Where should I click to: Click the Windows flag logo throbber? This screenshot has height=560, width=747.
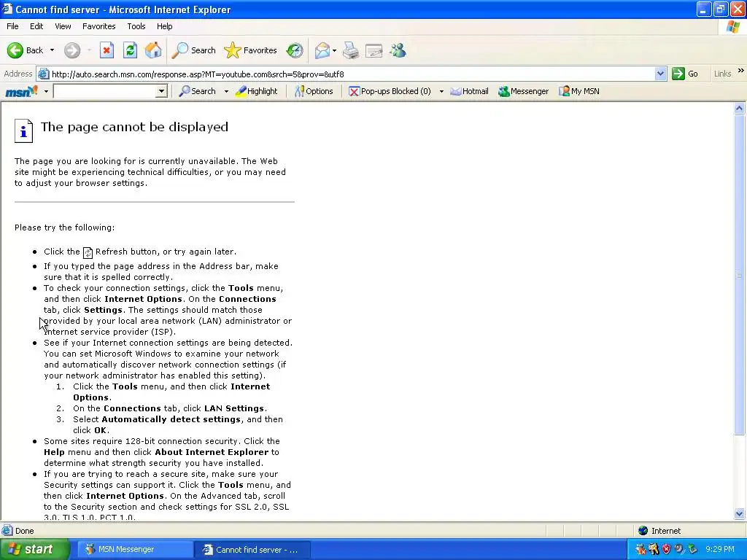733,26
